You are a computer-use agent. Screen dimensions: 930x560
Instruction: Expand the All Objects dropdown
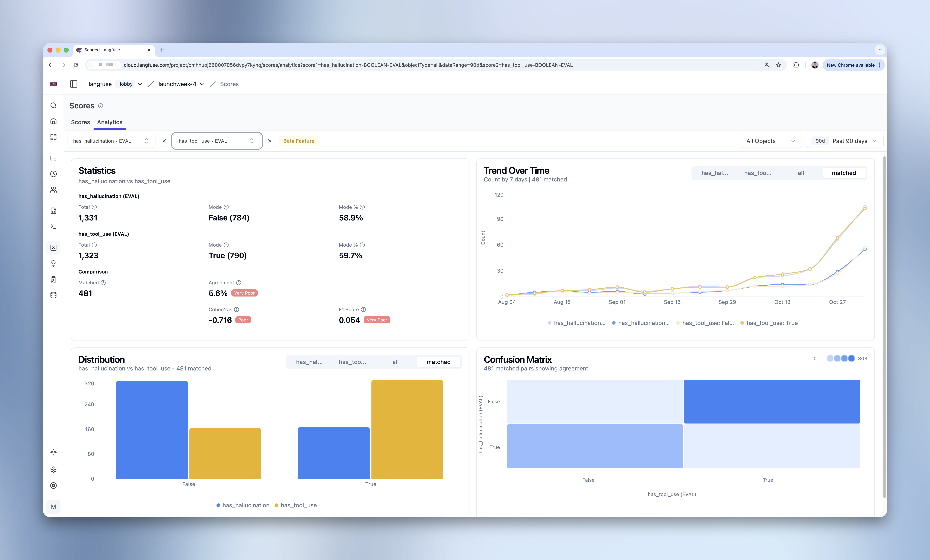click(770, 141)
